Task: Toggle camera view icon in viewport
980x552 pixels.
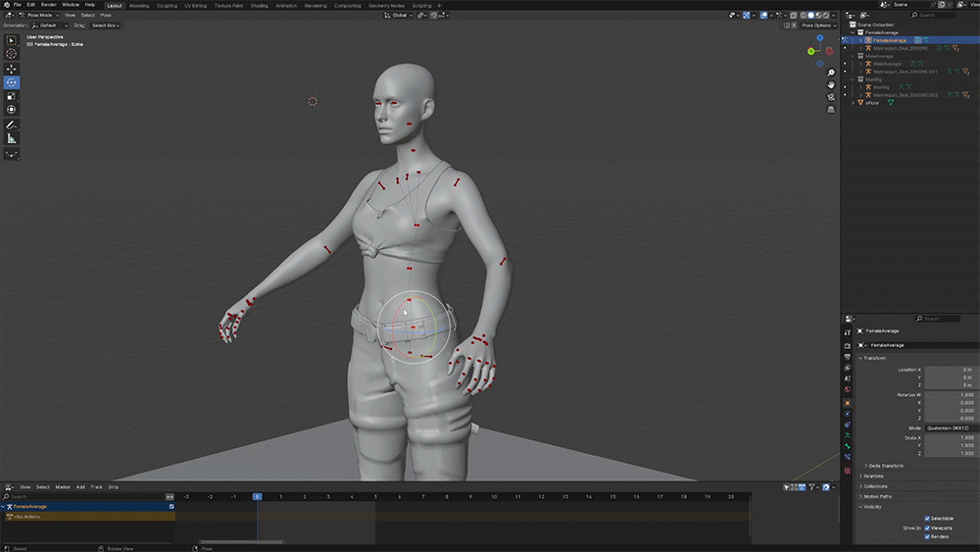Action: tap(831, 96)
